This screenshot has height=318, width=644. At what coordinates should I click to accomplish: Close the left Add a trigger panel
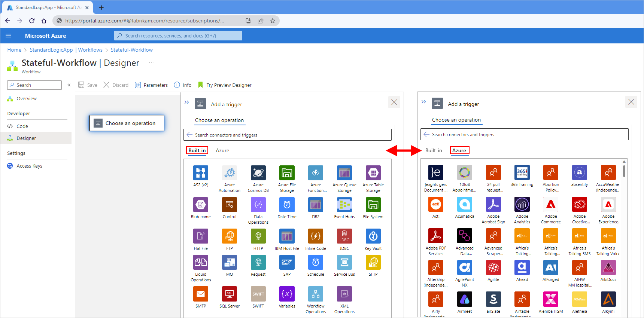[394, 102]
